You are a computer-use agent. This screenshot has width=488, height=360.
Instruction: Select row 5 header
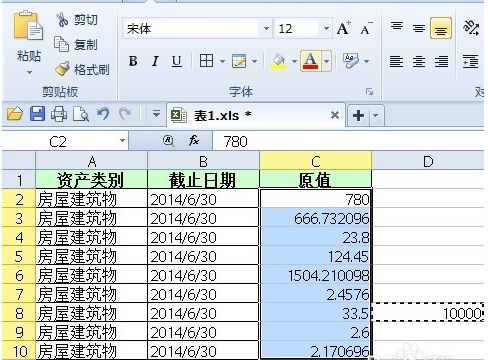click(x=19, y=256)
